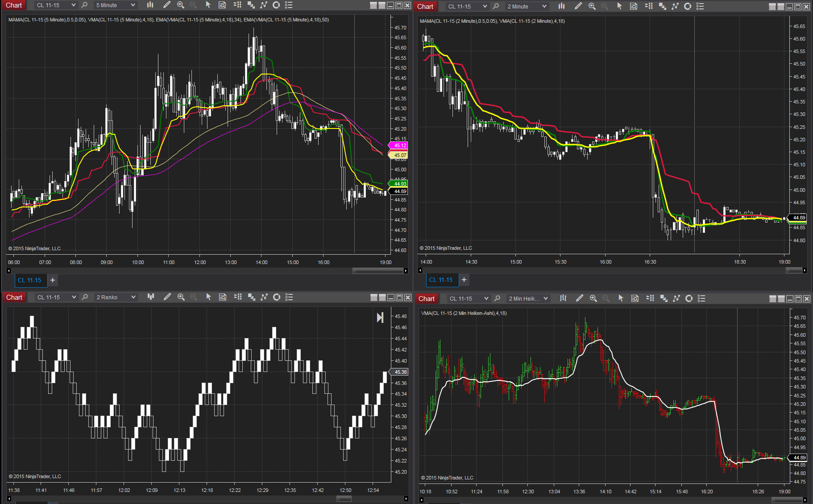The width and height of the screenshot is (813, 504).
Task: Click the horizontal scrollbar thumb of the 2 Minute chart
Action: tap(794, 270)
